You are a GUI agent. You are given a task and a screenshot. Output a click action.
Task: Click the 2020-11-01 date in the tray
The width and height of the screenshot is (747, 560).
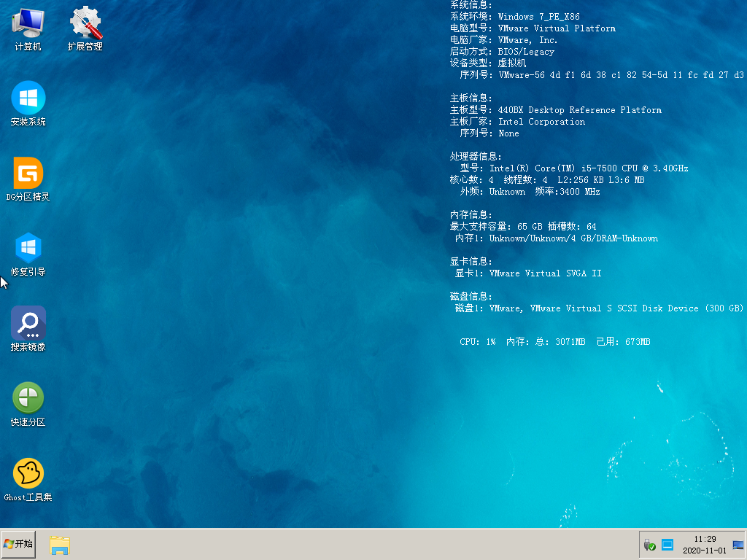(705, 551)
